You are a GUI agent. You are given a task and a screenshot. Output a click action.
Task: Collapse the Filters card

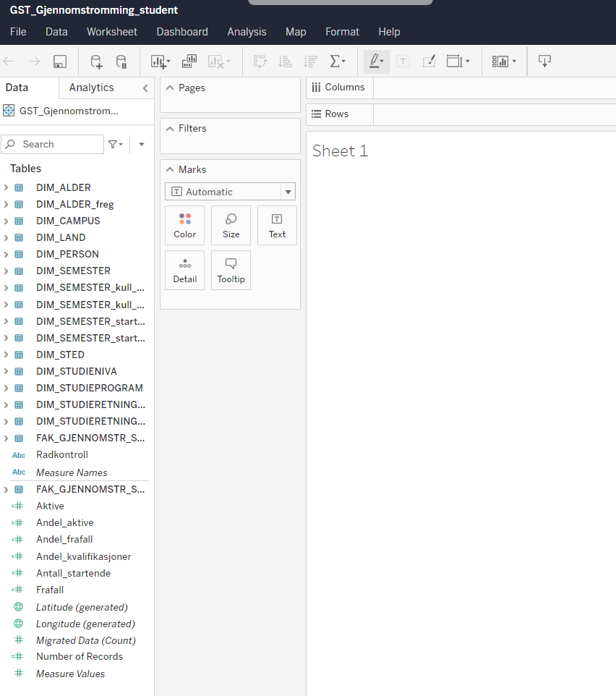[170, 128]
